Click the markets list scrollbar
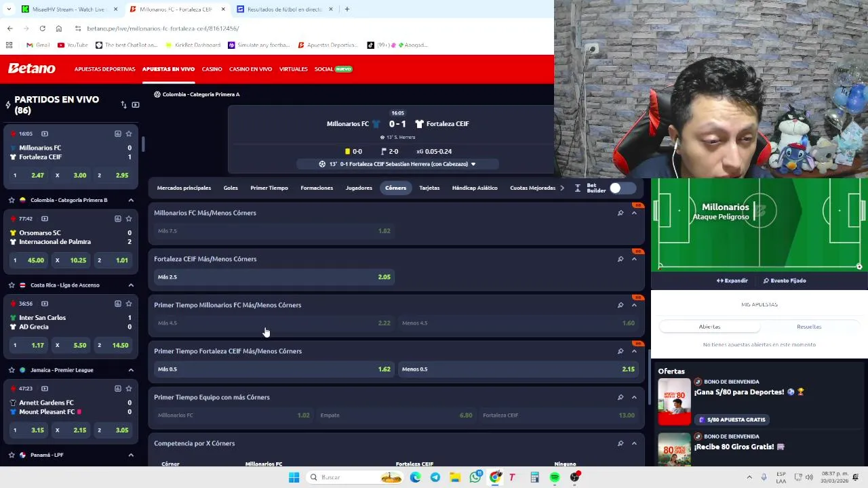868x488 pixels. 649,378
